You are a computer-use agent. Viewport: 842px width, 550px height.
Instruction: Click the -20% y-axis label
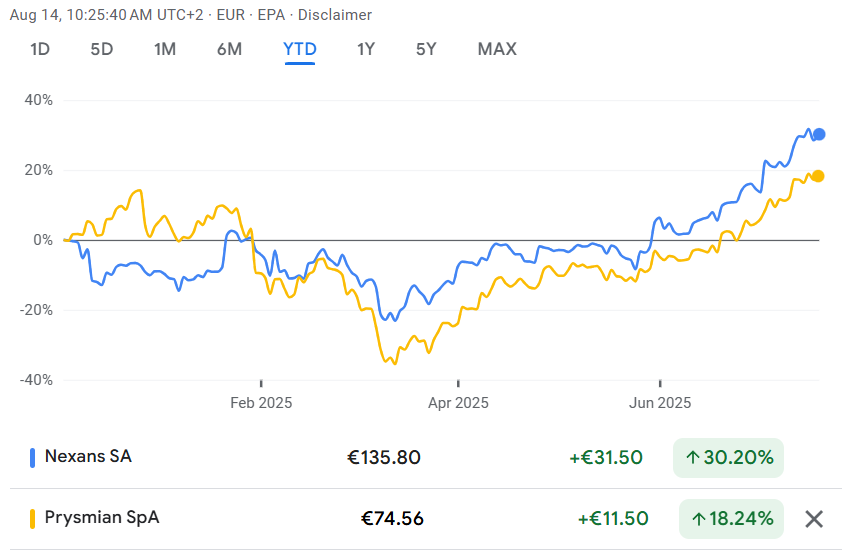click(36, 310)
